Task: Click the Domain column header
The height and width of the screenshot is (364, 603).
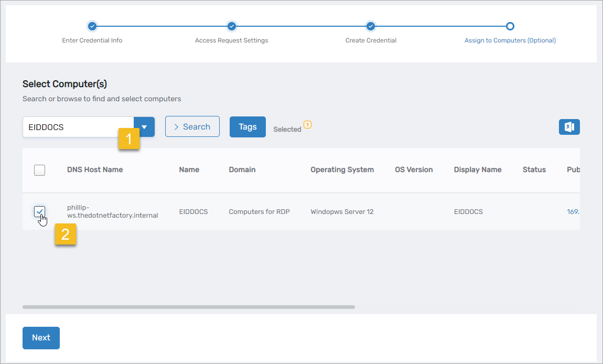Action: (242, 170)
